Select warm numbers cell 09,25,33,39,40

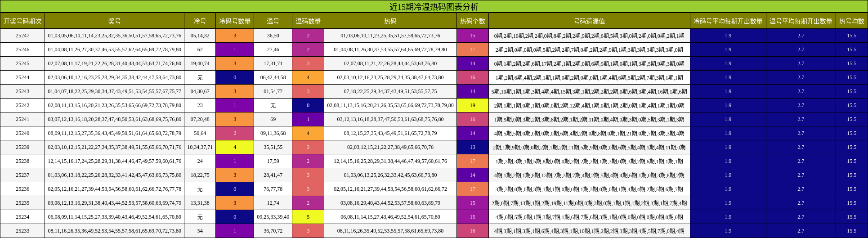(273, 217)
